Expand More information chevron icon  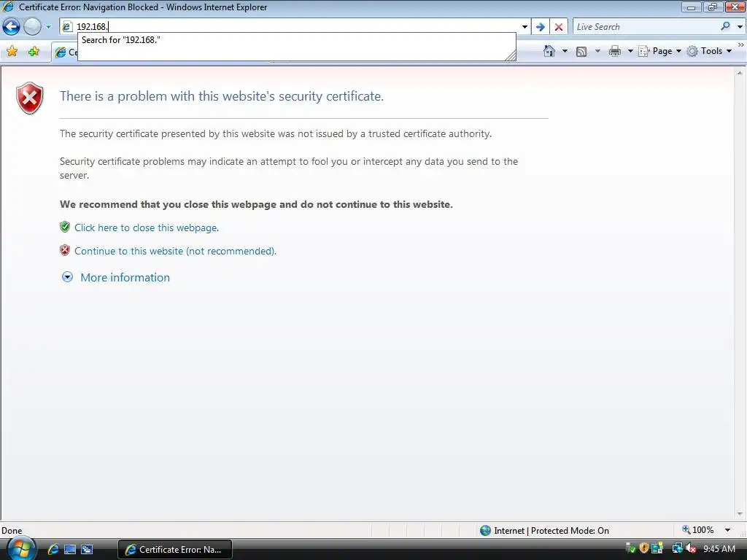68,277
